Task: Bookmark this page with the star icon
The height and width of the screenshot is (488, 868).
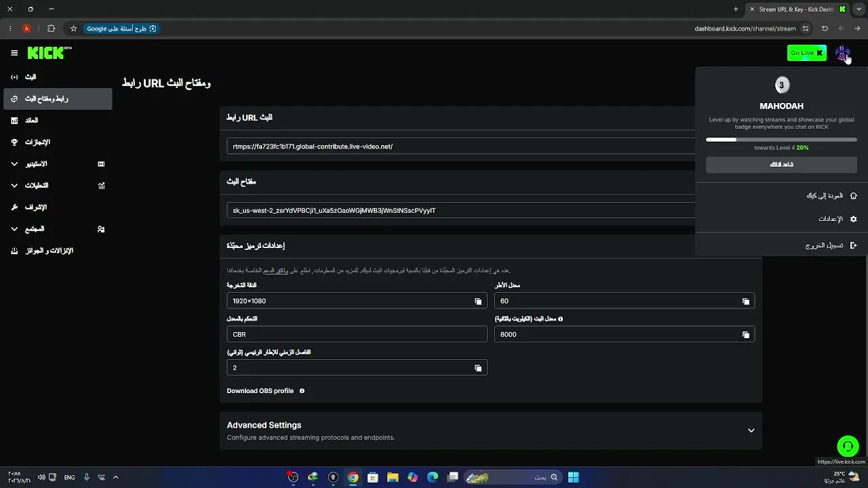Action: click(73, 28)
